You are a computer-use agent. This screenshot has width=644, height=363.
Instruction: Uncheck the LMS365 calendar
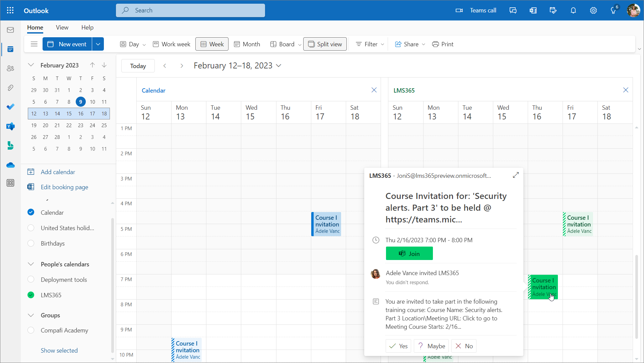click(31, 295)
